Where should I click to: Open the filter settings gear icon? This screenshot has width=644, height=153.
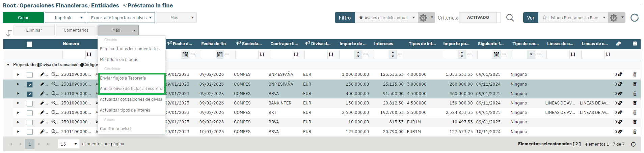click(423, 18)
